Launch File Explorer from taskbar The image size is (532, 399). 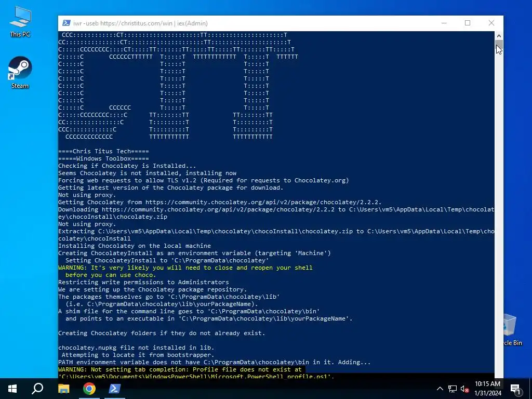(63, 389)
